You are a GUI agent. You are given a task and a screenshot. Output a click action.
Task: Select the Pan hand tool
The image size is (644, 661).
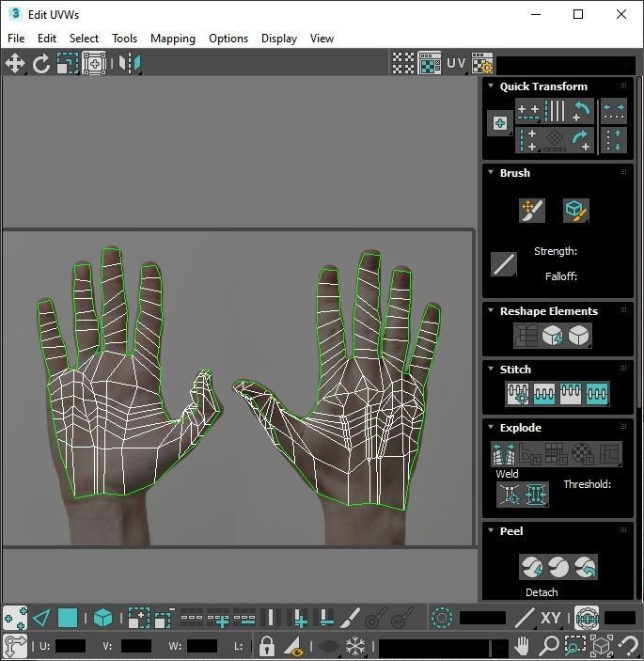pos(522,645)
